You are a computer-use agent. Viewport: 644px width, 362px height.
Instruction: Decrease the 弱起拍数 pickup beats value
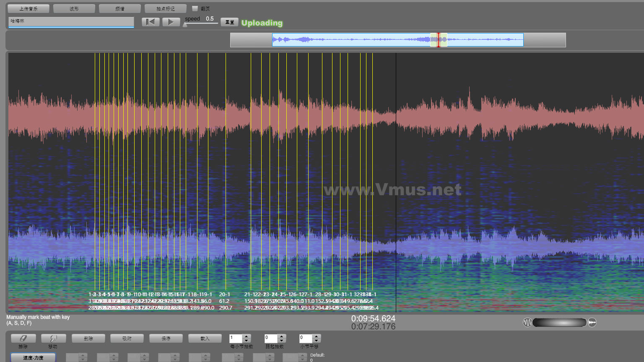pos(282,340)
